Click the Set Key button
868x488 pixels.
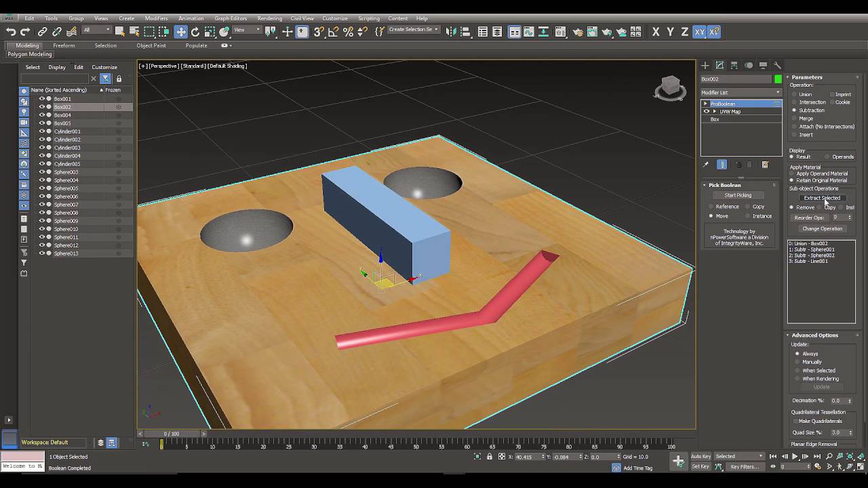701,466
